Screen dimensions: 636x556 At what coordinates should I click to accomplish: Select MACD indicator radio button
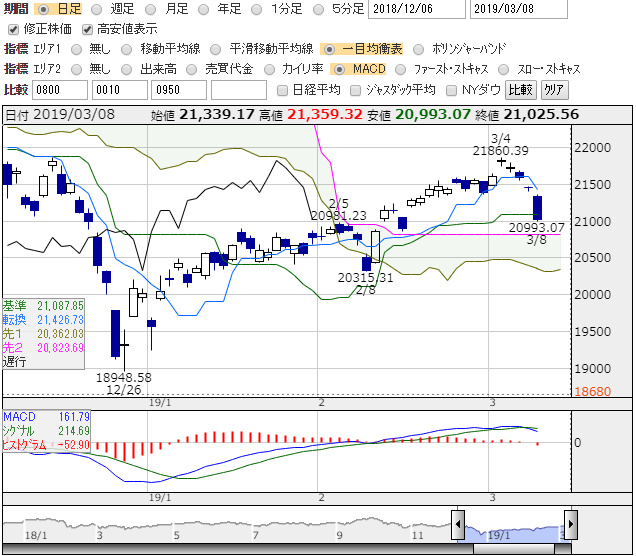click(x=339, y=69)
